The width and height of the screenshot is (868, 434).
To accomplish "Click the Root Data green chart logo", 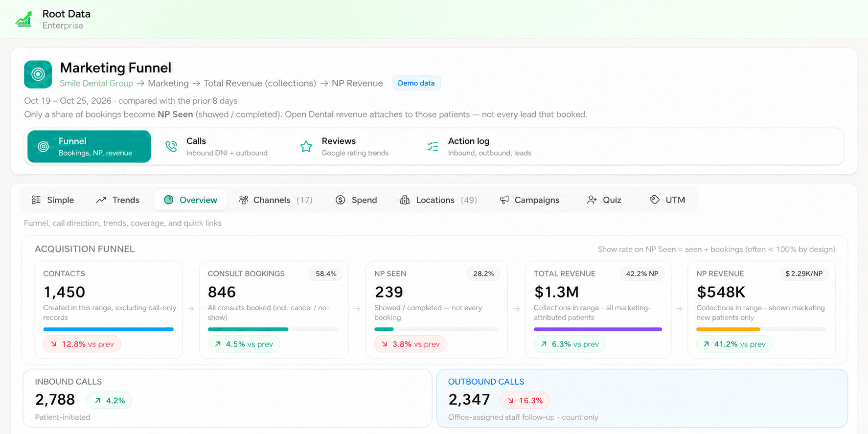I will tap(24, 20).
